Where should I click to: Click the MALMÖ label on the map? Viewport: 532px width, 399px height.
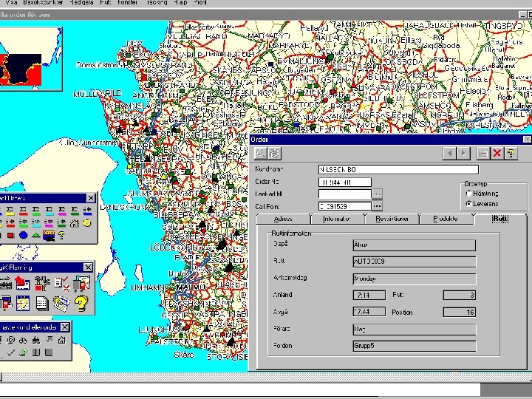coord(191,287)
